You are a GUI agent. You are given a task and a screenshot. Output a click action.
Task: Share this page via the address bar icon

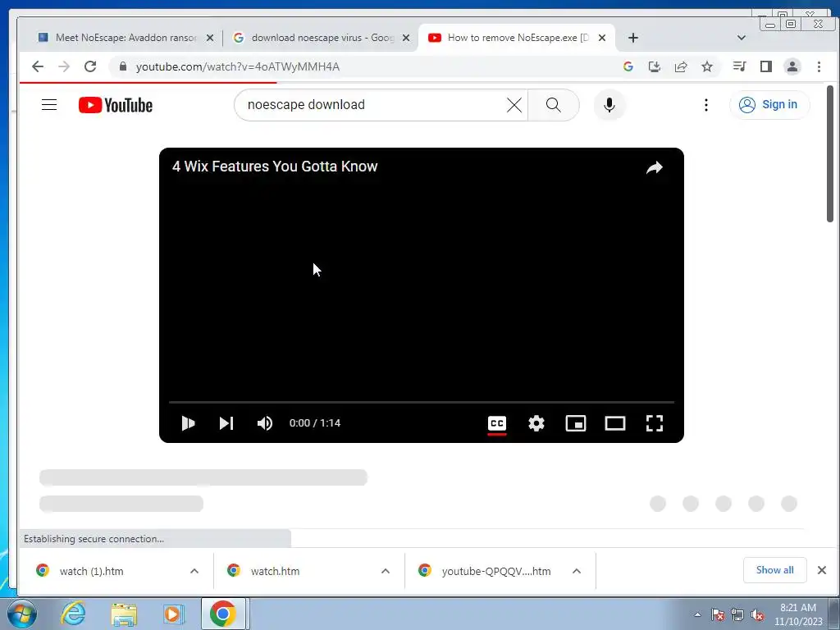pos(681,66)
